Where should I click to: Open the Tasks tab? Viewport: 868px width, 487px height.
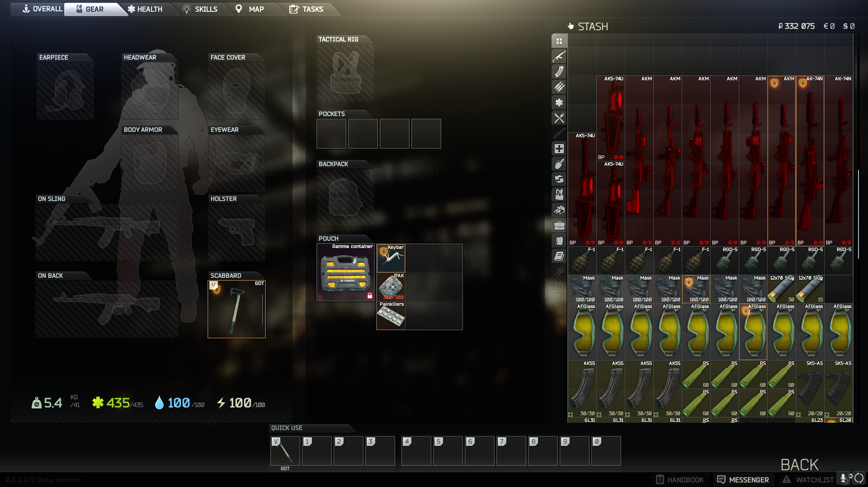(307, 9)
